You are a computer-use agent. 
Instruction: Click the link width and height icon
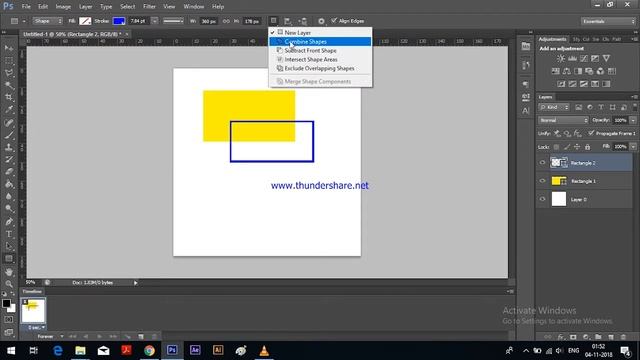(226, 21)
